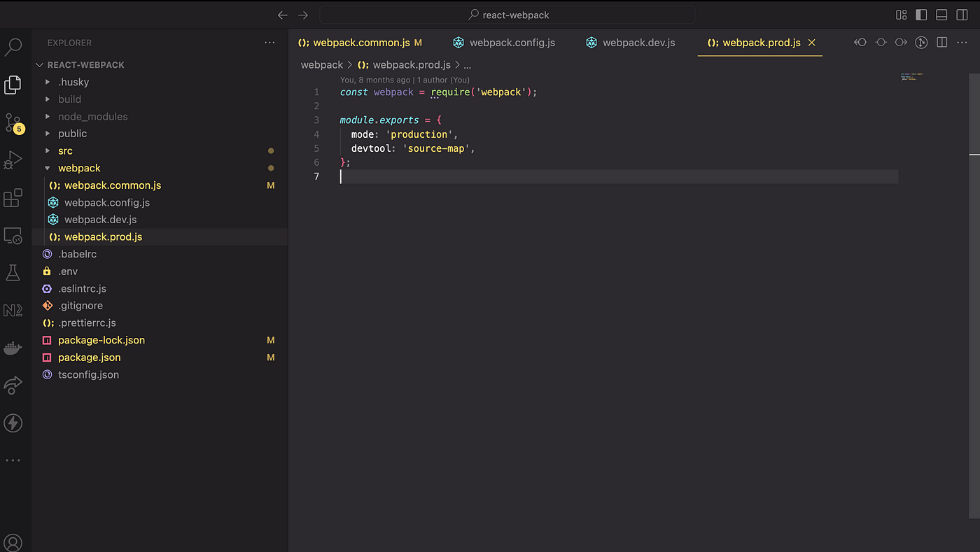Open Customize Layout icon in title bar
The width and height of the screenshot is (980, 552).
(902, 15)
